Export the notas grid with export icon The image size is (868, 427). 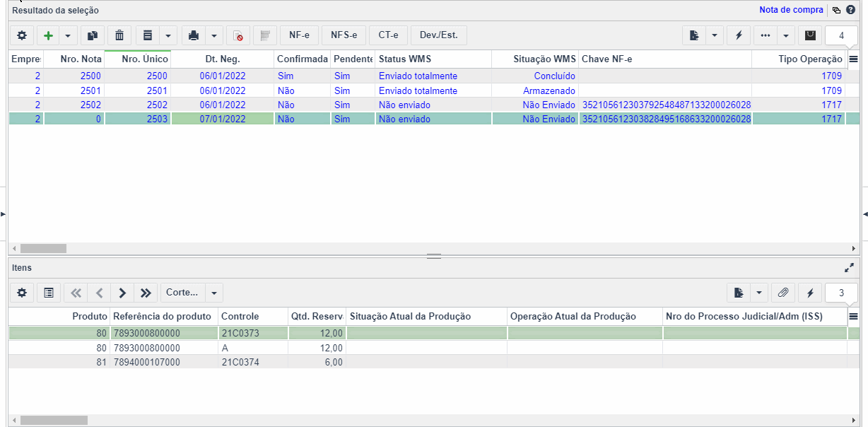[694, 35]
